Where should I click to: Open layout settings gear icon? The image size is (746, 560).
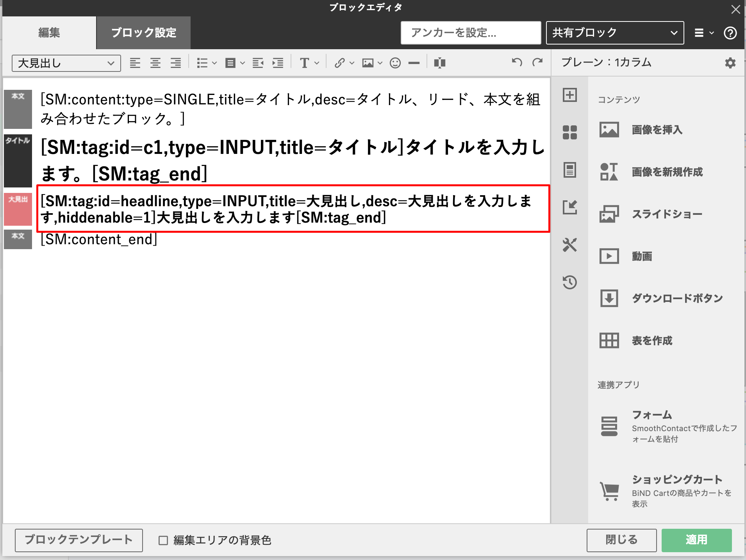pyautogui.click(x=730, y=63)
